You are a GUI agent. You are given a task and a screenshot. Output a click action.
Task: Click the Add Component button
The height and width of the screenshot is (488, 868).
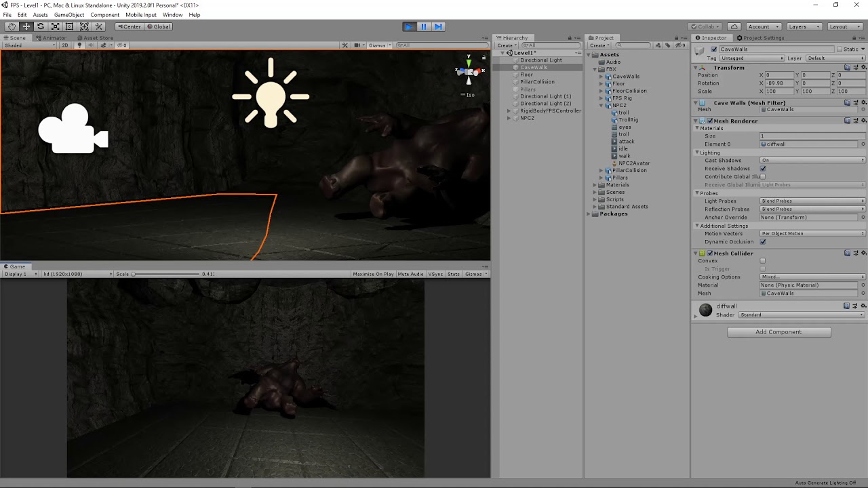tap(778, 332)
